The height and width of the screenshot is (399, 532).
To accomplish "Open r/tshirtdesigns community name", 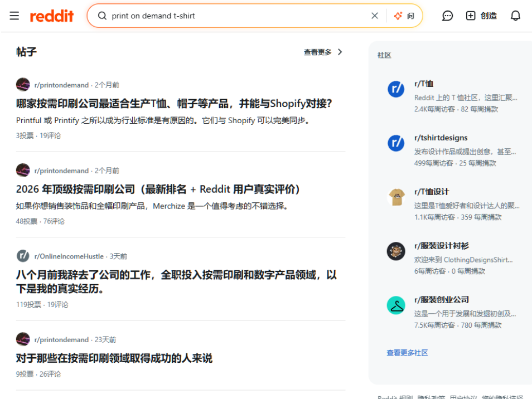I will point(441,138).
